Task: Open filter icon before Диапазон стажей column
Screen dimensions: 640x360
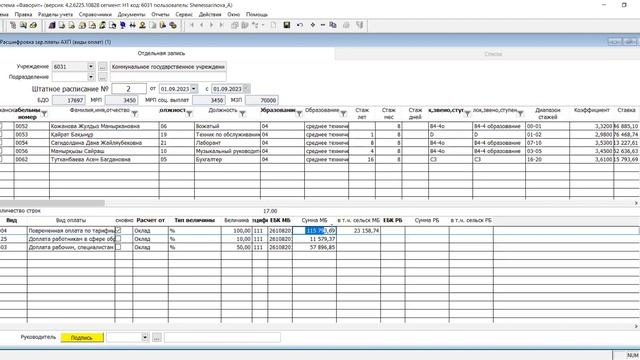Action: [x=520, y=114]
